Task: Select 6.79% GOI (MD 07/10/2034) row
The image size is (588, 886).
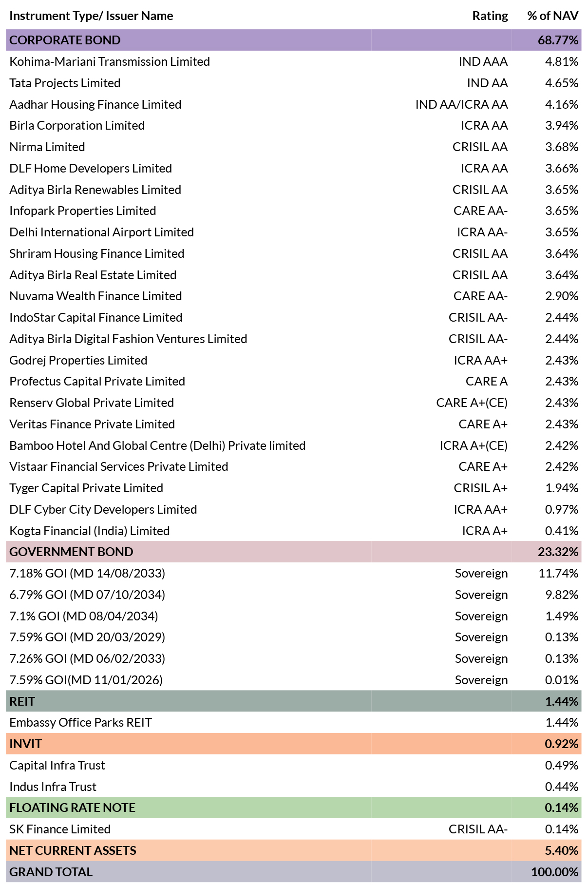Action: point(293,595)
